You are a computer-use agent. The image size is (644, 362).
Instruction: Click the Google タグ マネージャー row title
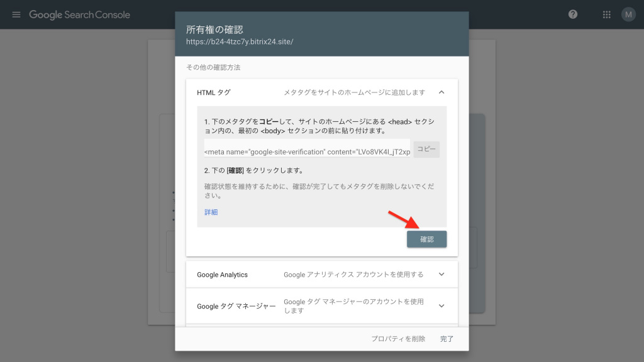coord(236,306)
